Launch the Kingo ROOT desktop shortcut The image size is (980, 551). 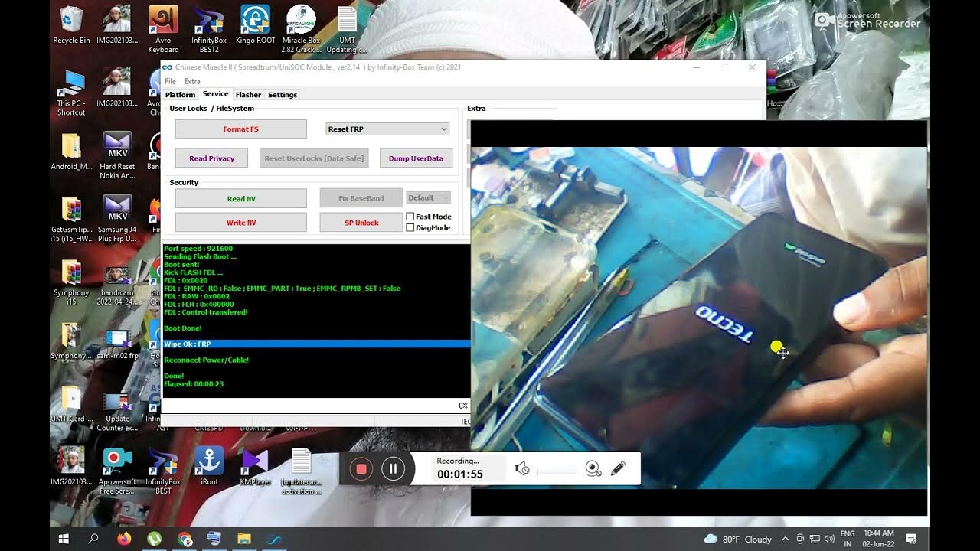(x=255, y=25)
